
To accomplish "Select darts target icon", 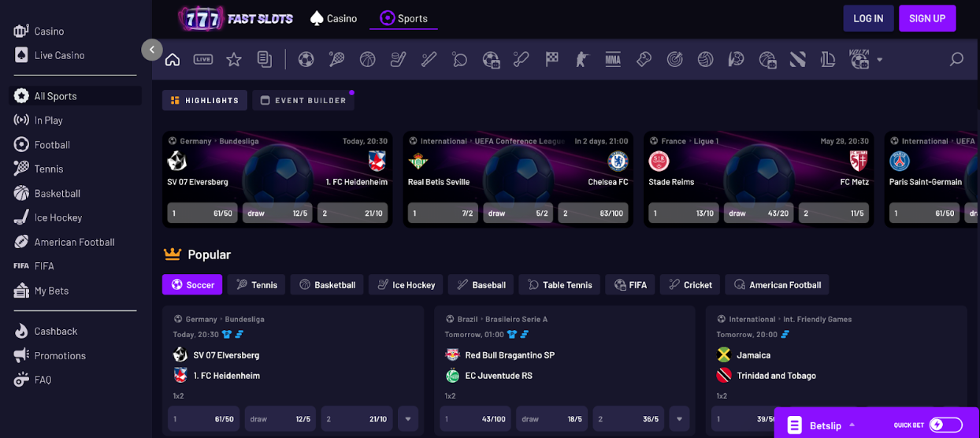I will [674, 59].
